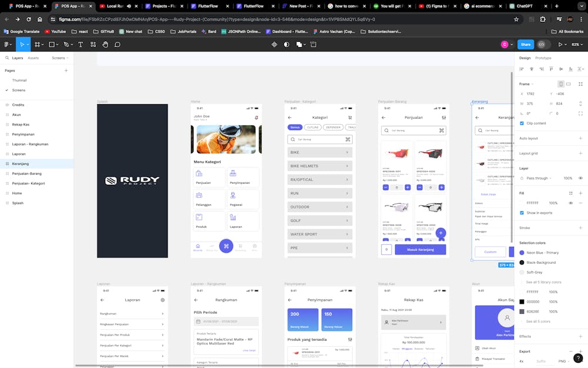Open the Screens page dropdown
Image resolution: width=588 pixels, height=368 pixels.
60,58
